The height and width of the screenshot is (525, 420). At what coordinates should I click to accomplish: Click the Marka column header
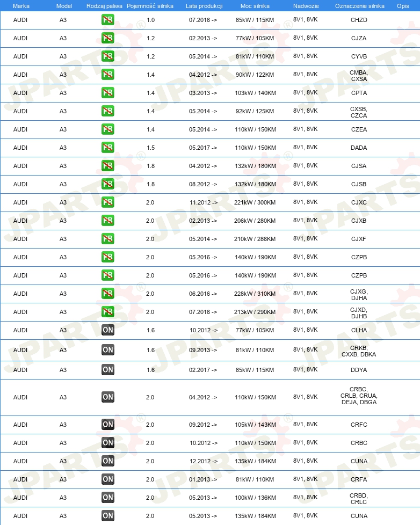pyautogui.click(x=21, y=6)
